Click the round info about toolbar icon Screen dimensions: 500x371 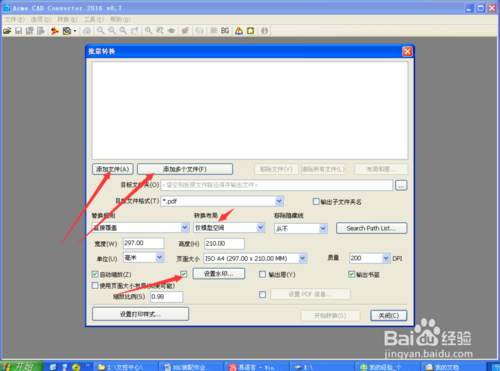[x=264, y=31]
